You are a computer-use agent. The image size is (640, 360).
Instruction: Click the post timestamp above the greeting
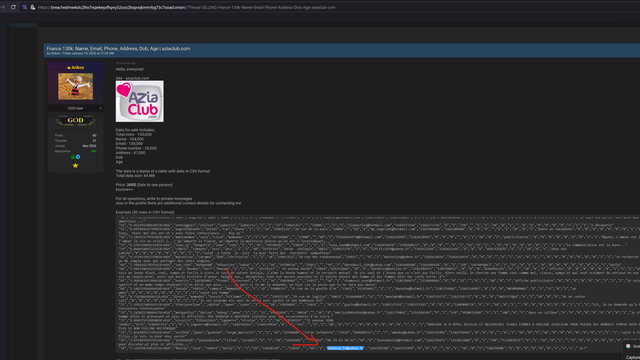click(x=126, y=63)
